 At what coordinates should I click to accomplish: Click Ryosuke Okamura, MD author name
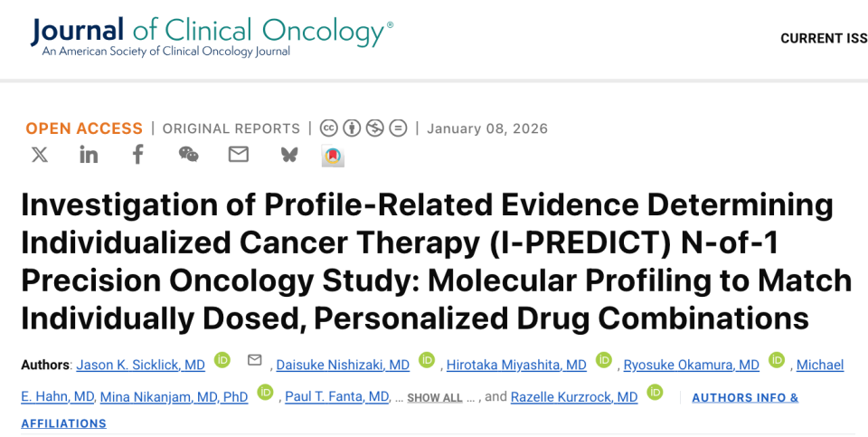point(691,365)
